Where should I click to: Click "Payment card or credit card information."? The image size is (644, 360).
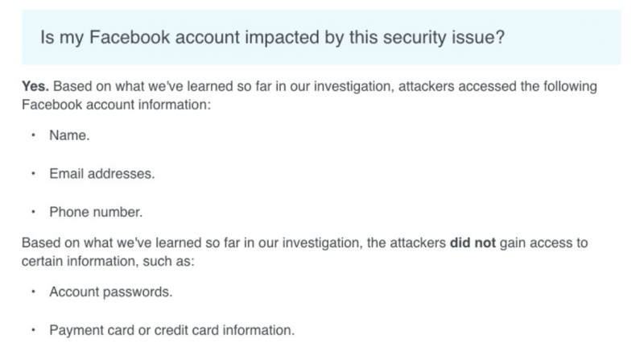171,329
